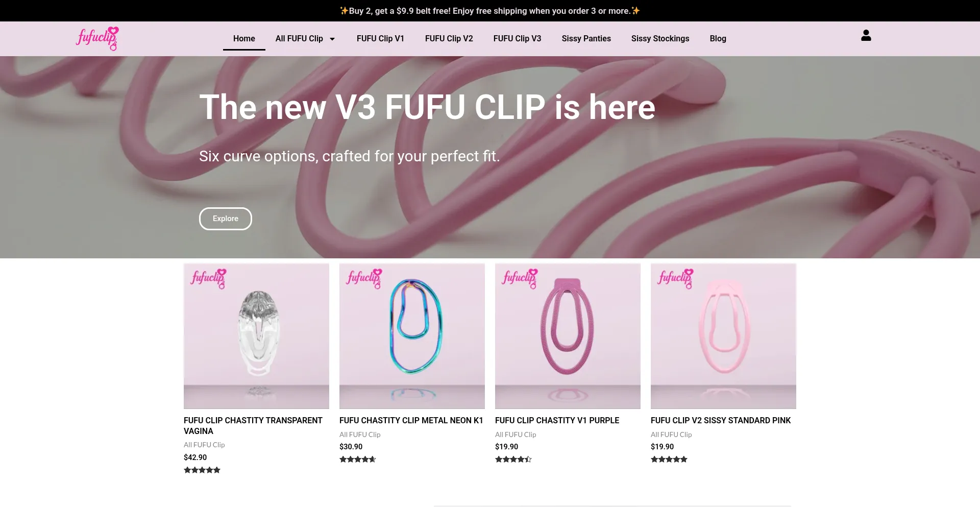The height and width of the screenshot is (507, 980).
Task: Open the transparent clip product thumbnail
Action: [256, 336]
